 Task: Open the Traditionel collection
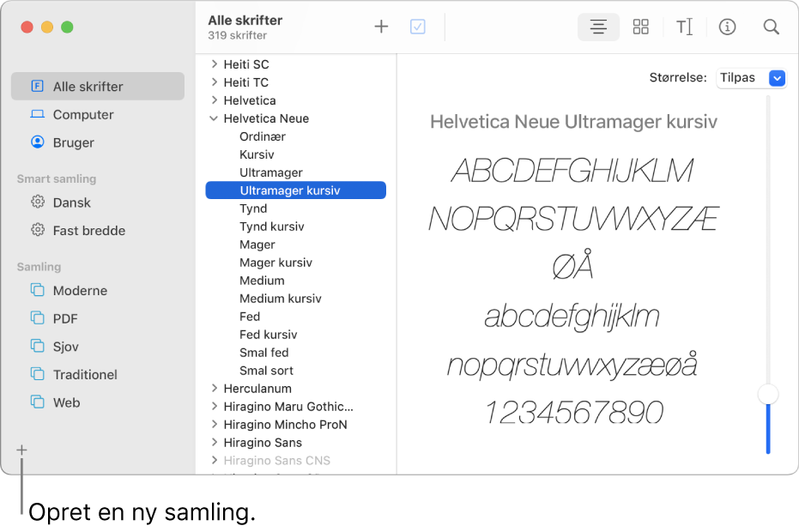[85, 374]
